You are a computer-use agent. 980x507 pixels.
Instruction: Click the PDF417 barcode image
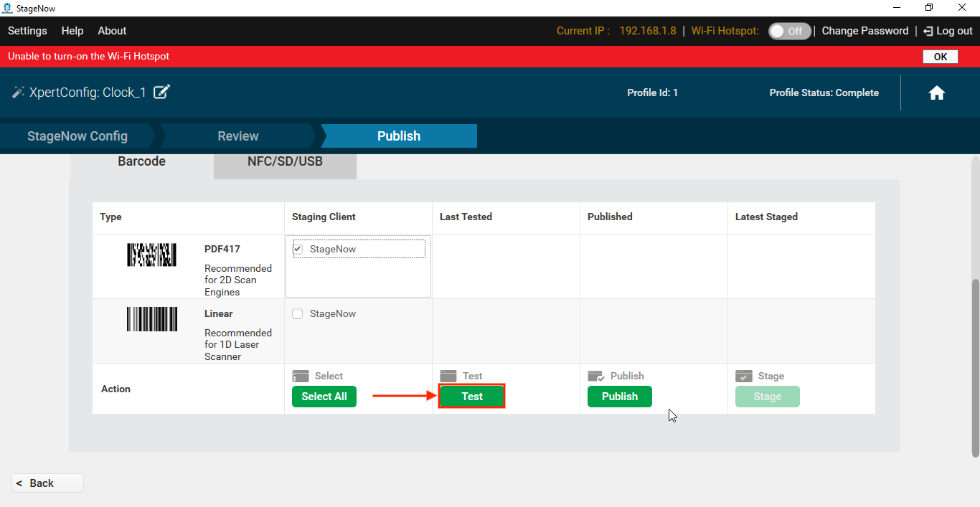click(x=151, y=255)
